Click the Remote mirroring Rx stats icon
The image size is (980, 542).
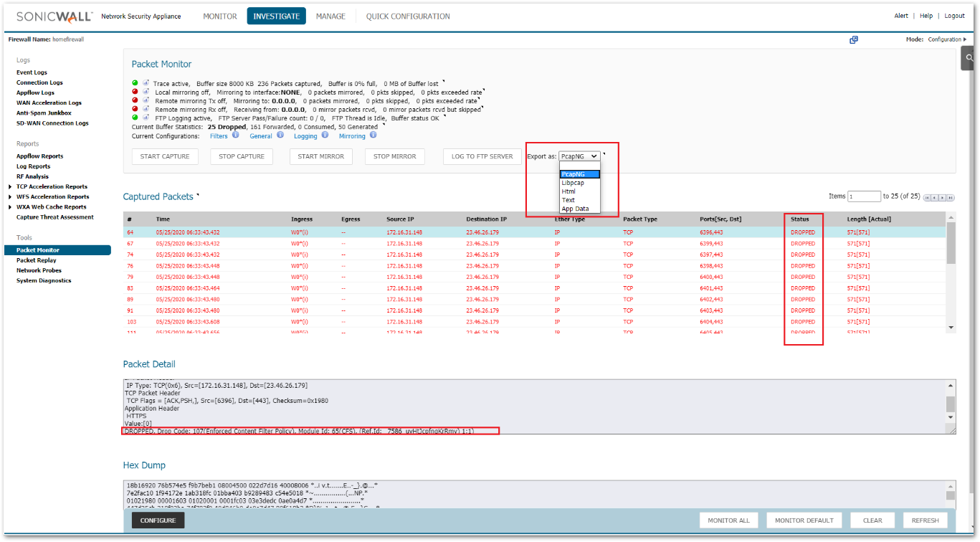pos(146,109)
